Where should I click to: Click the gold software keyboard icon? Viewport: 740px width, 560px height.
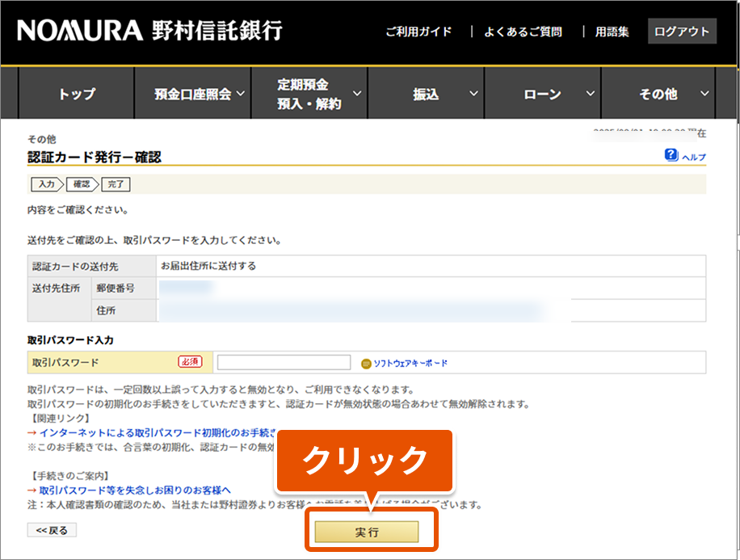[x=366, y=364]
